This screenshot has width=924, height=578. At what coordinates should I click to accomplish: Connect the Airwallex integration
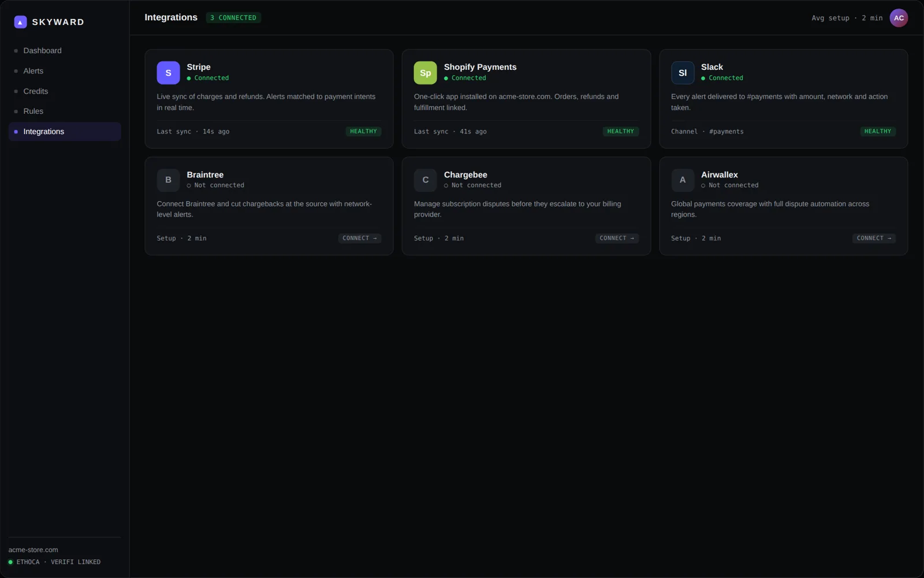coord(874,238)
